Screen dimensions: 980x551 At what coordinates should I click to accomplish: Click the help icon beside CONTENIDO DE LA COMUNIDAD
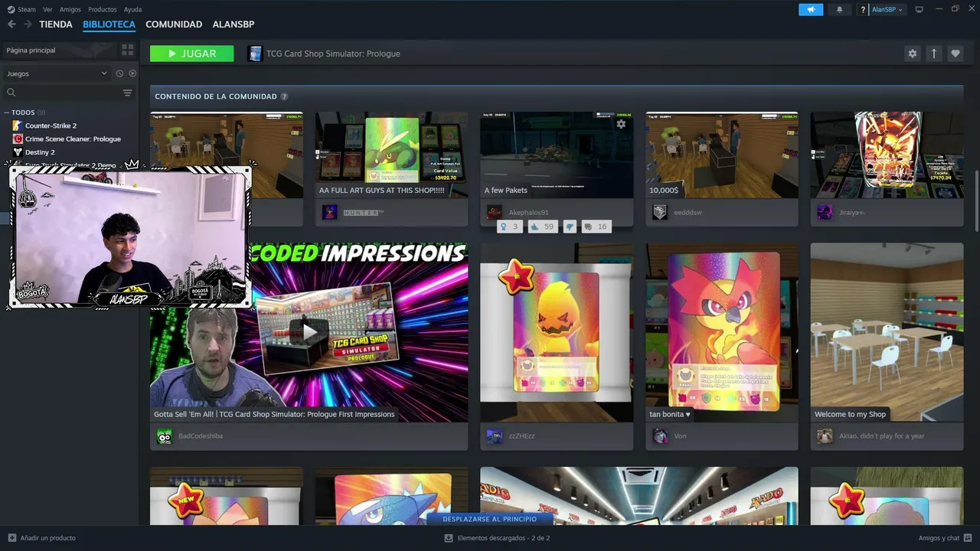pyautogui.click(x=284, y=96)
